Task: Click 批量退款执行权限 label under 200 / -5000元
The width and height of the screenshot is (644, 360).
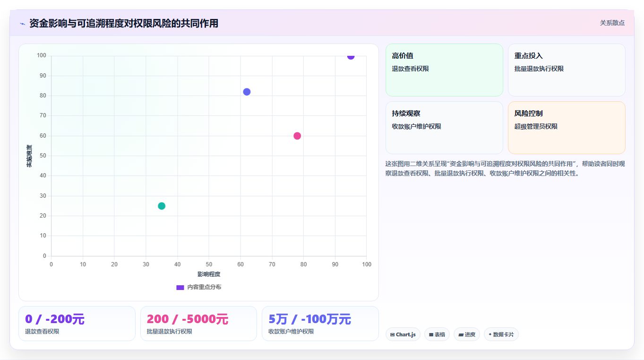Action: point(170,332)
